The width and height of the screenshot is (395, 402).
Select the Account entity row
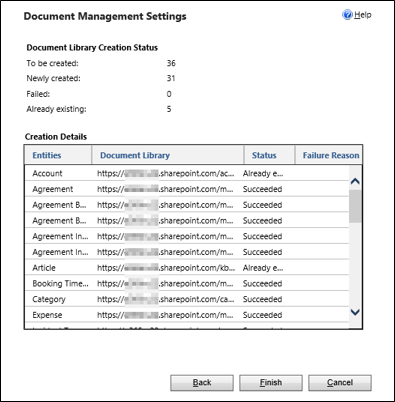187,173
